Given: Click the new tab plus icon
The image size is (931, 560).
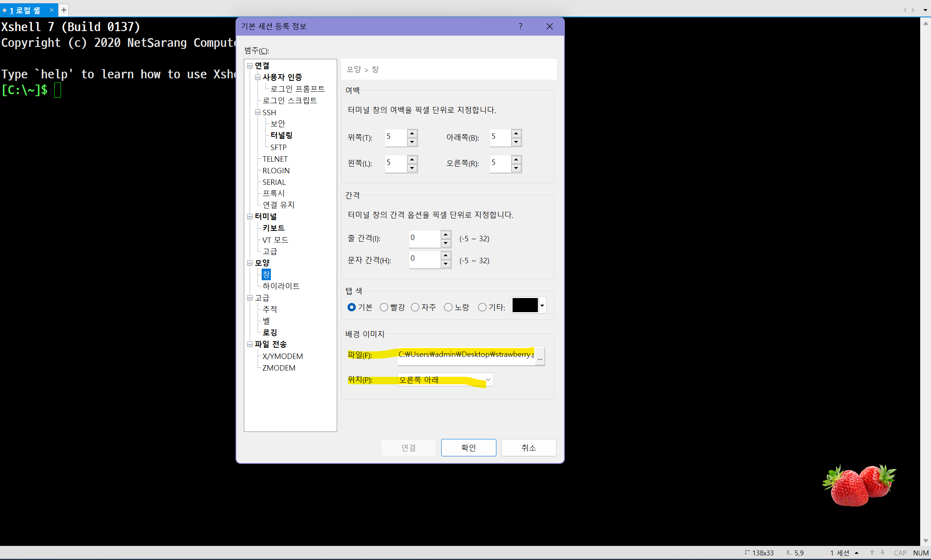Looking at the screenshot, I should [64, 10].
